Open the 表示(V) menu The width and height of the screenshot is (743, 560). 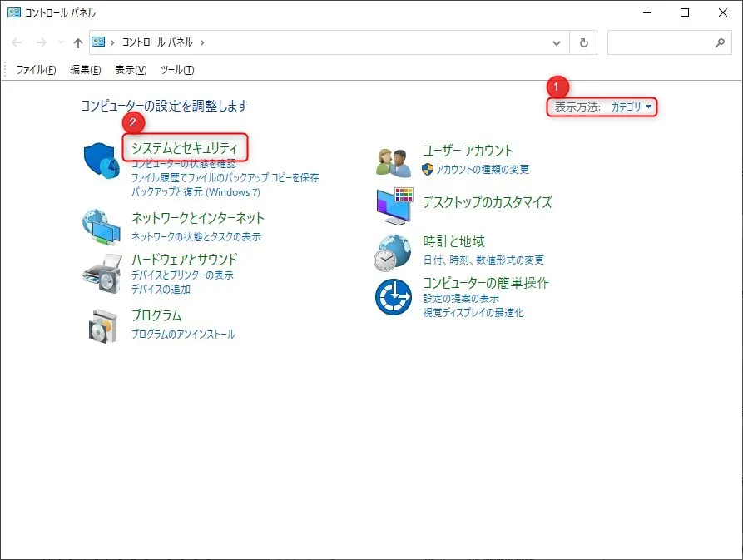(131, 70)
